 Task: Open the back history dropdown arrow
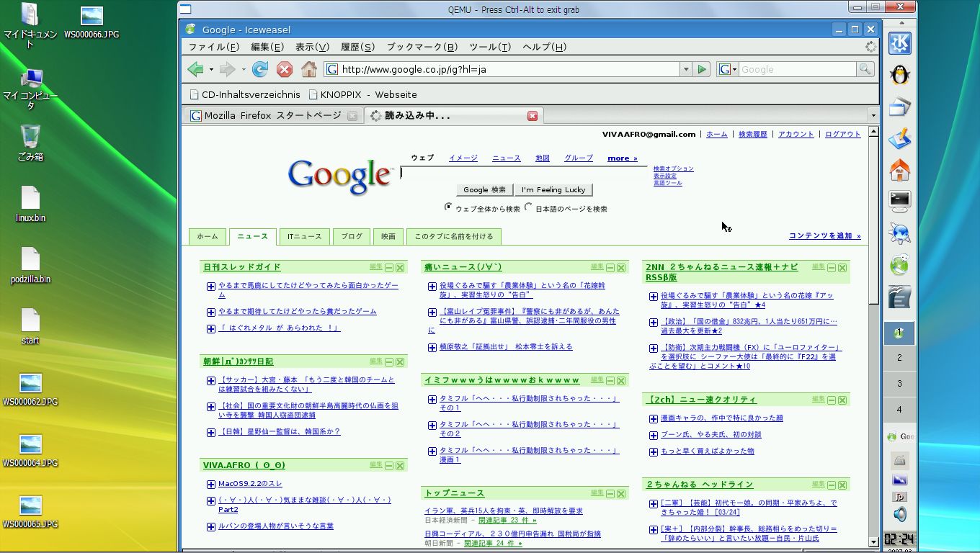point(211,70)
